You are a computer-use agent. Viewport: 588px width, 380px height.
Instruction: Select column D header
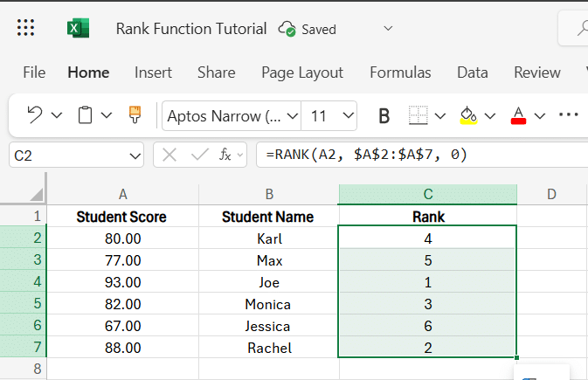(551, 194)
